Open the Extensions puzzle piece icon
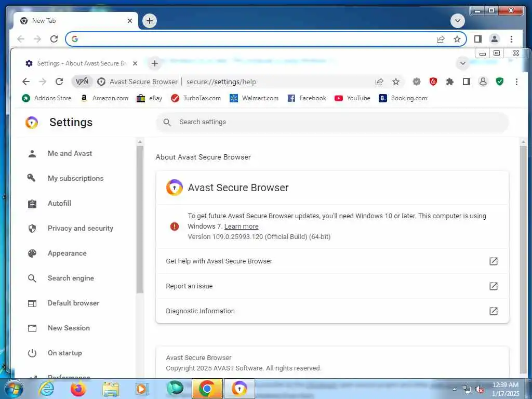Screen dimensions: 532x399 450,82
